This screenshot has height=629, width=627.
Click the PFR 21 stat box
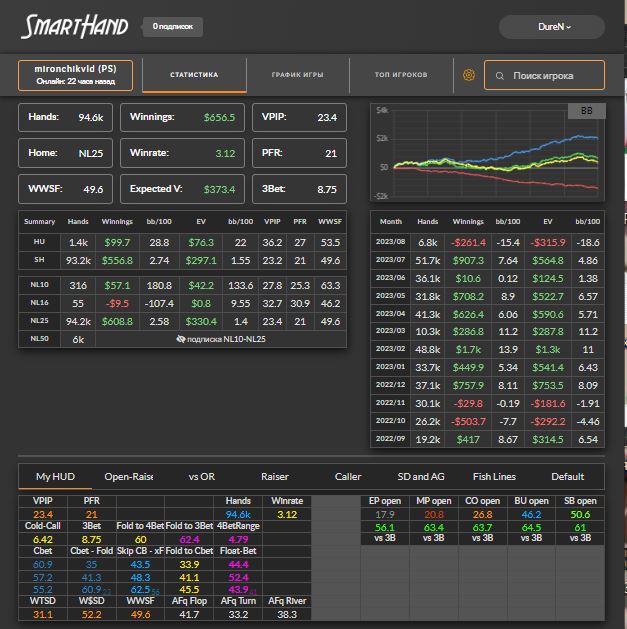(299, 153)
